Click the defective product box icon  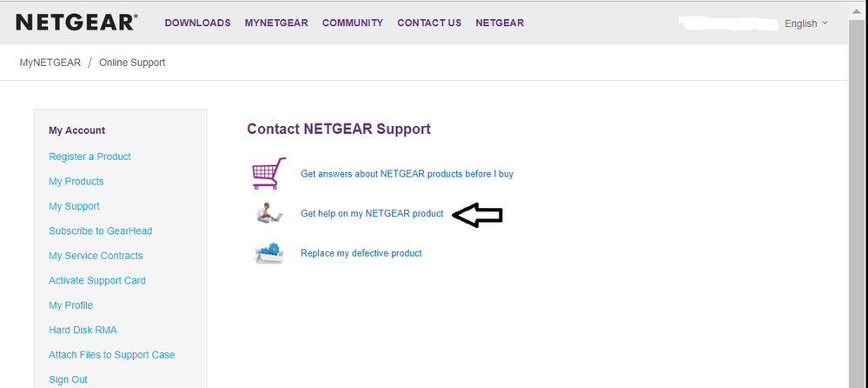[269, 253]
